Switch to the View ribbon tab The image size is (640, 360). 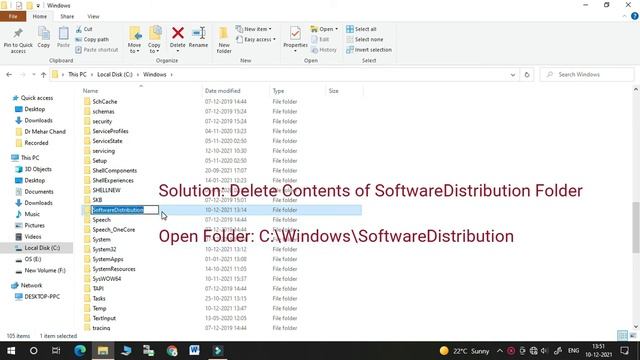pos(93,16)
